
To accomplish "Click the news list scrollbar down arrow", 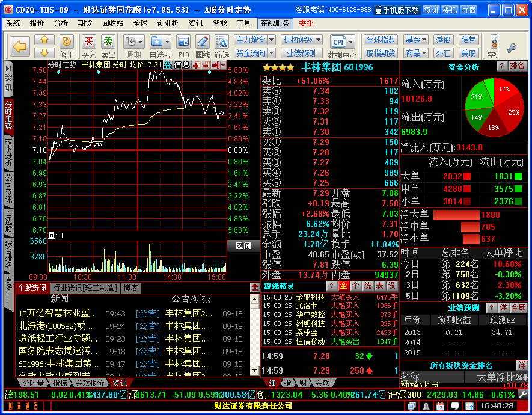I will click(x=254, y=370).
